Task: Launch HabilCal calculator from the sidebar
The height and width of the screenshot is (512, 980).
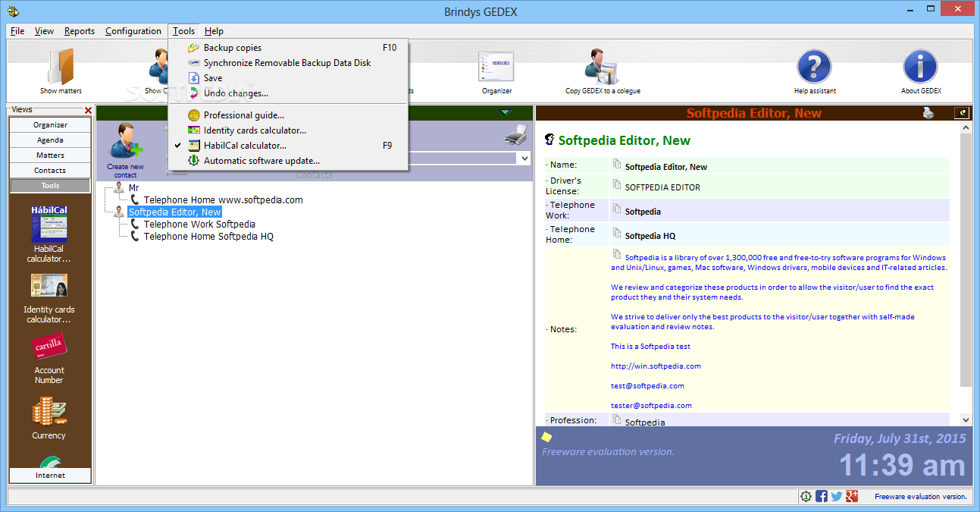Action: coord(49,224)
